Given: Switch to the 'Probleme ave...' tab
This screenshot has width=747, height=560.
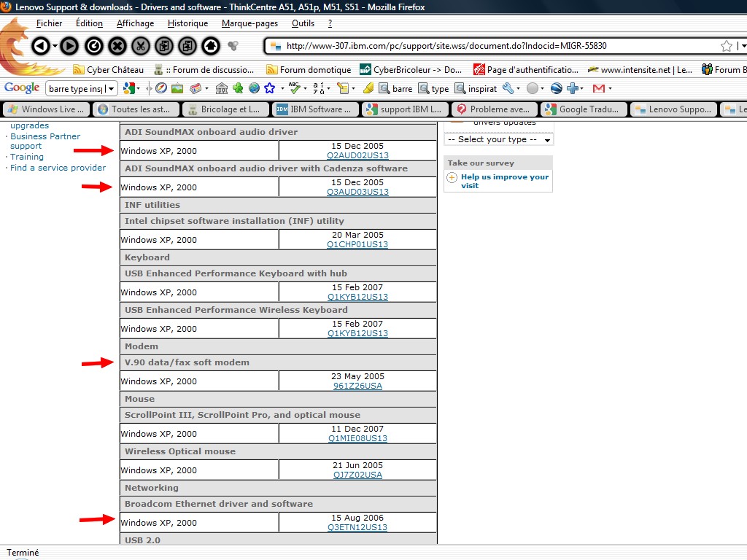Looking at the screenshot, I should coord(494,109).
